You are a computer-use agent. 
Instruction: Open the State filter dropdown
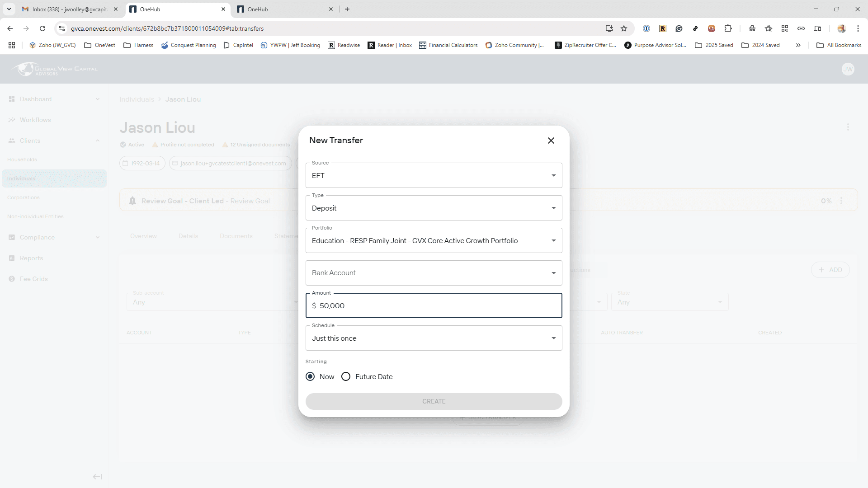[x=670, y=302]
